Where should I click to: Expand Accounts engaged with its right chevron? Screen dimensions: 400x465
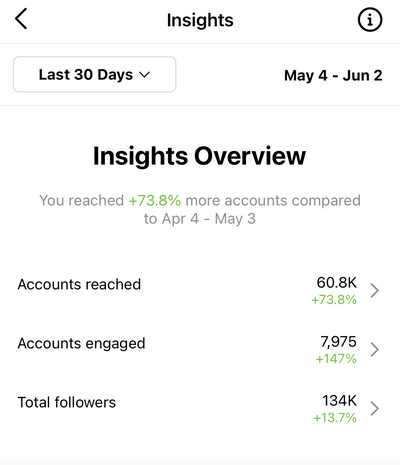[375, 349]
